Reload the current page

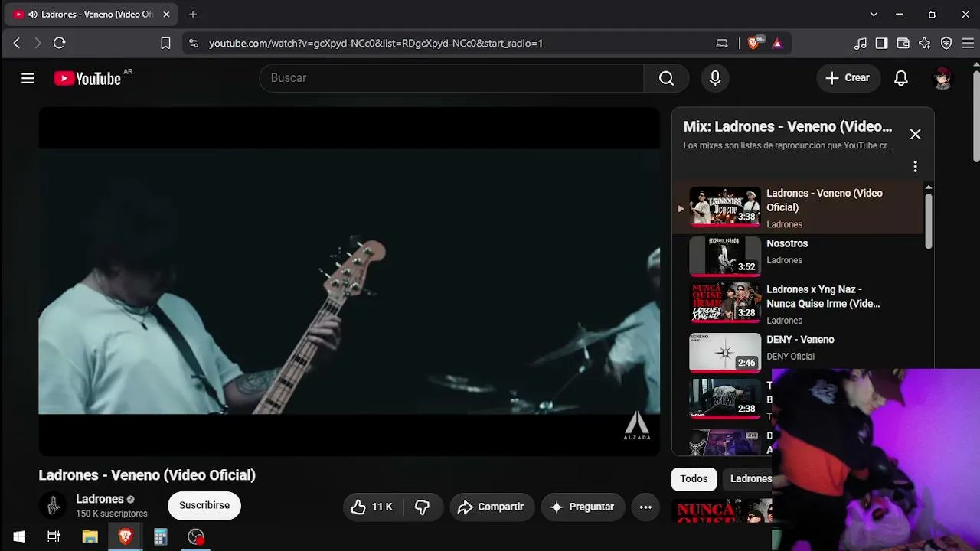[x=59, y=43]
